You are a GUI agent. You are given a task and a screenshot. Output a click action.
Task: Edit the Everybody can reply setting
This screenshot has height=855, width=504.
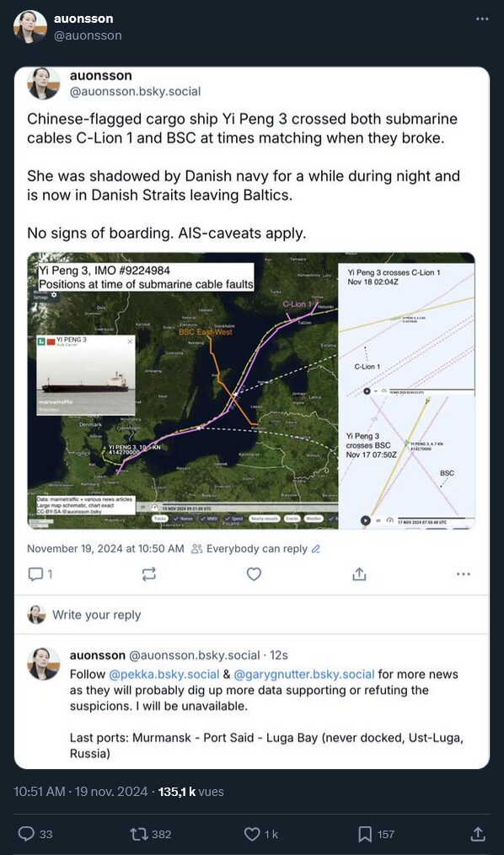[x=255, y=549]
